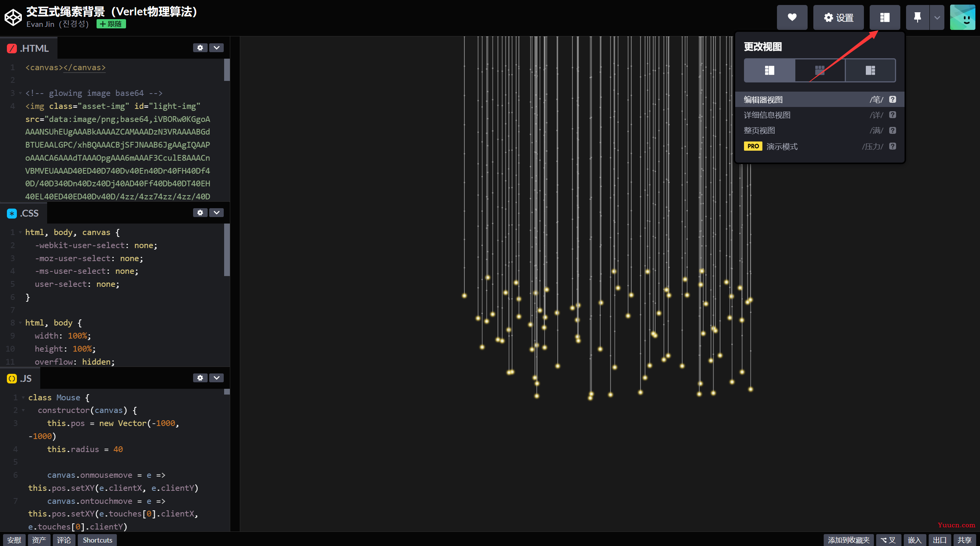
Task: Click the settings gear icon on .JS panel
Action: pyautogui.click(x=200, y=378)
